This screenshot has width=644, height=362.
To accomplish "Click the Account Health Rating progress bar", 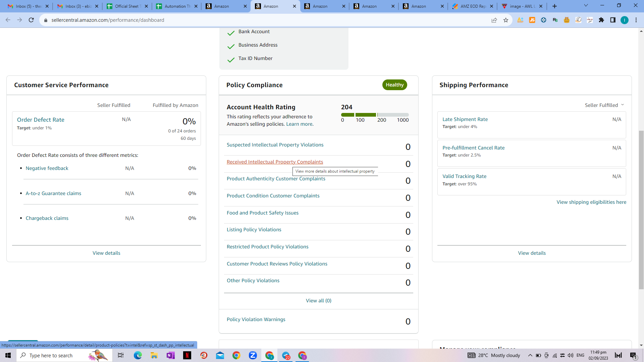I will (375, 115).
